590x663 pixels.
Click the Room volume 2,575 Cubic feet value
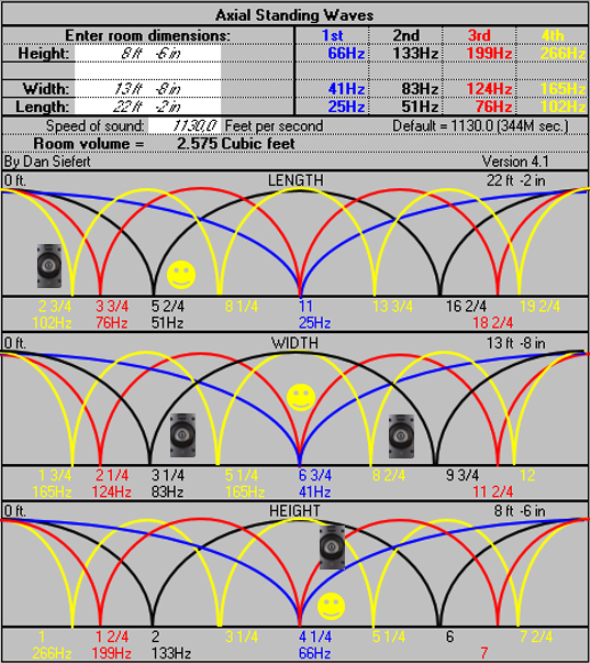pos(236,144)
